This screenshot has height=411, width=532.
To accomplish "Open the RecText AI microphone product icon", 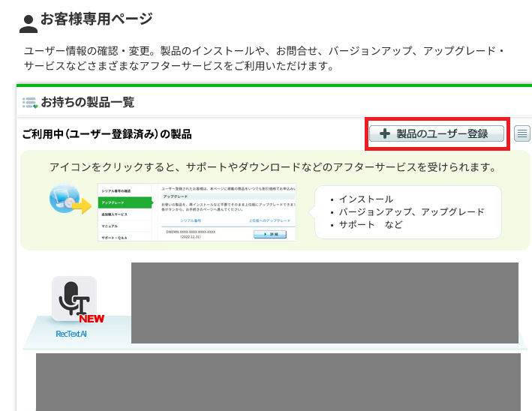I will tap(74, 298).
